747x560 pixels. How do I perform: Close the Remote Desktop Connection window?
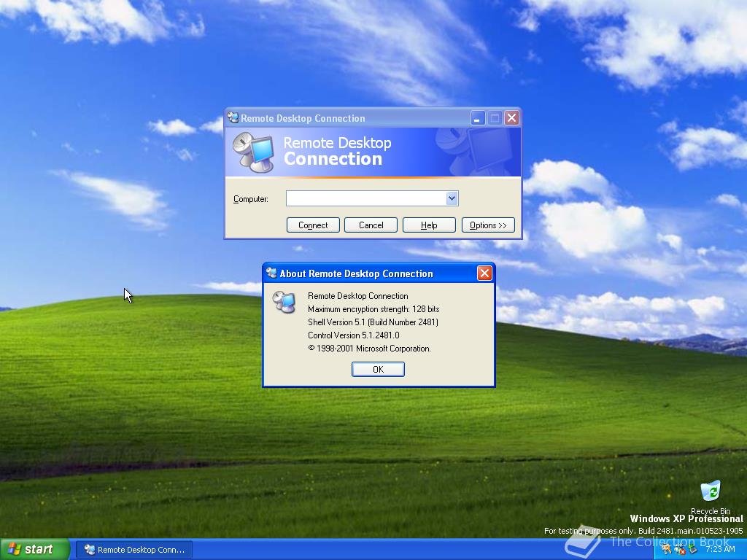click(x=511, y=117)
